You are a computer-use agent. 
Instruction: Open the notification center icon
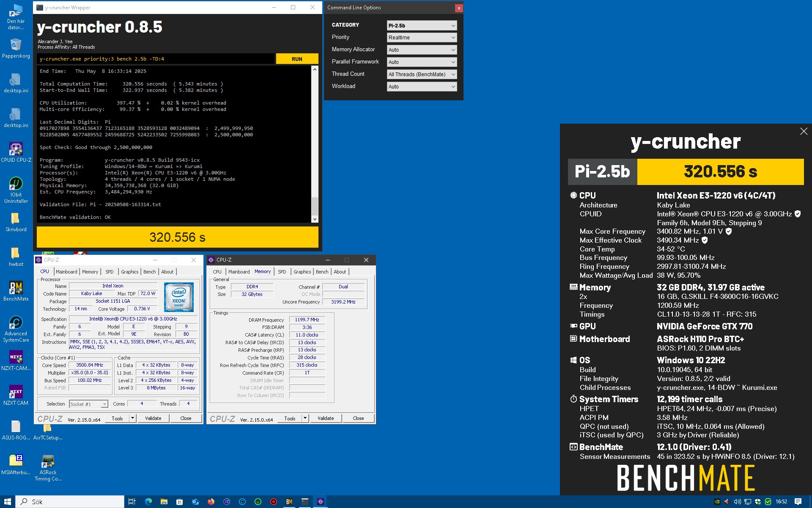point(798,502)
